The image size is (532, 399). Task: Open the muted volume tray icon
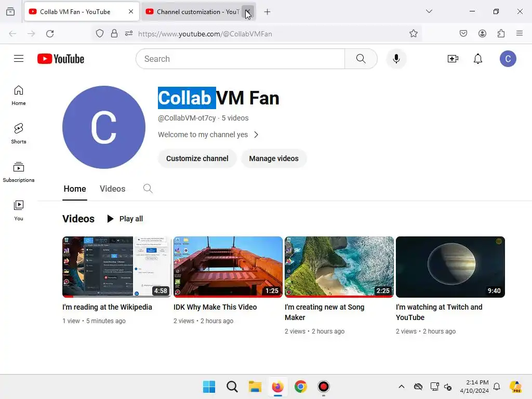448,387
